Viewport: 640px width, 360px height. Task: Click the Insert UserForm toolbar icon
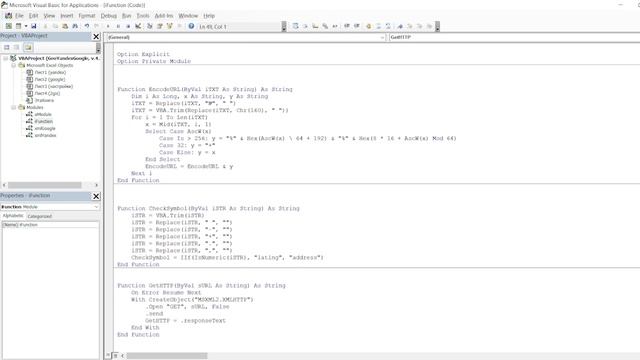coord(18,26)
